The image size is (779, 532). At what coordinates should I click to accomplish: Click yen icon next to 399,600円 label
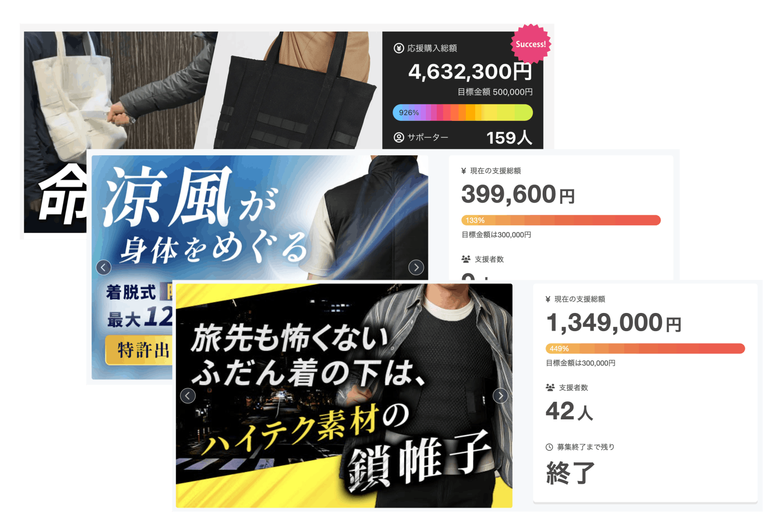[464, 171]
